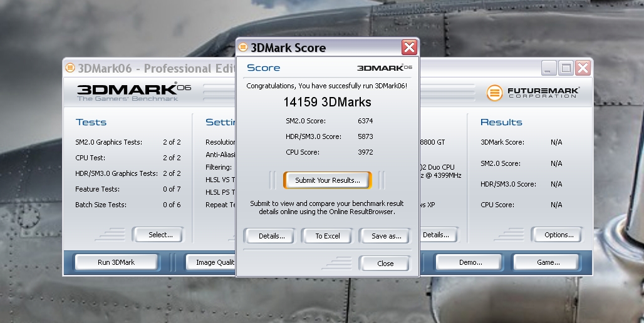Click the SM2.0 Graphics Tests row label
This screenshot has width=644, height=323.
pos(109,142)
